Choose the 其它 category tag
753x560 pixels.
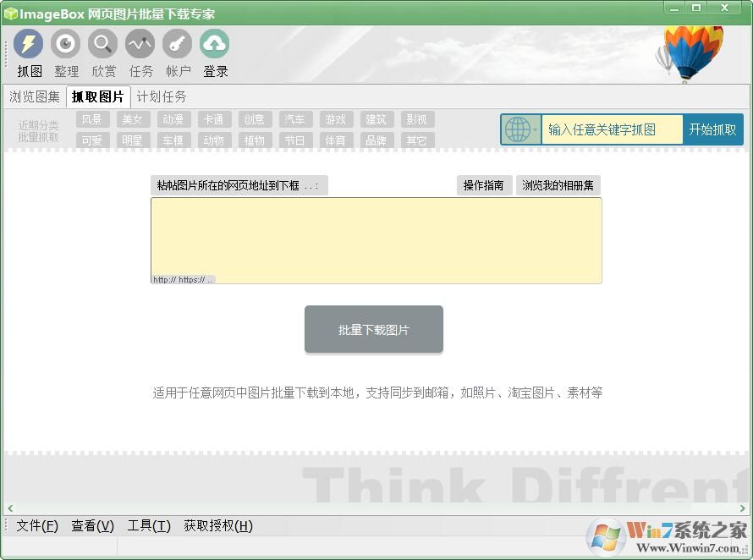(x=416, y=140)
